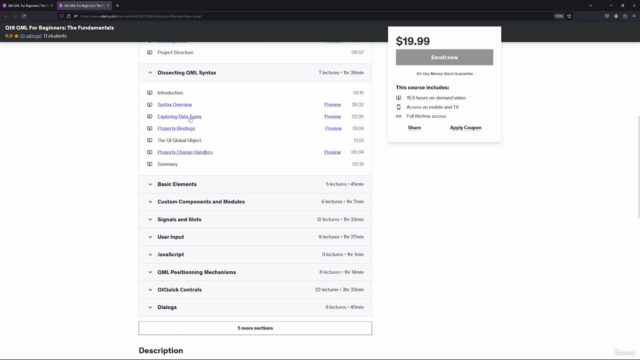Select The Qt Global Object lecture text
640x360 pixels.
click(x=179, y=140)
